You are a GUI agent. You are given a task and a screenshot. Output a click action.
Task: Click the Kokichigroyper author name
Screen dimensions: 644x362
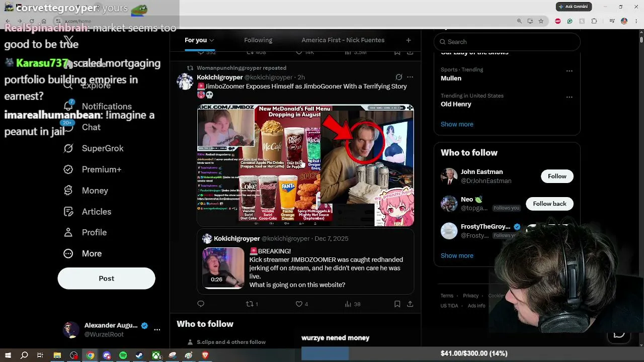[x=220, y=77]
